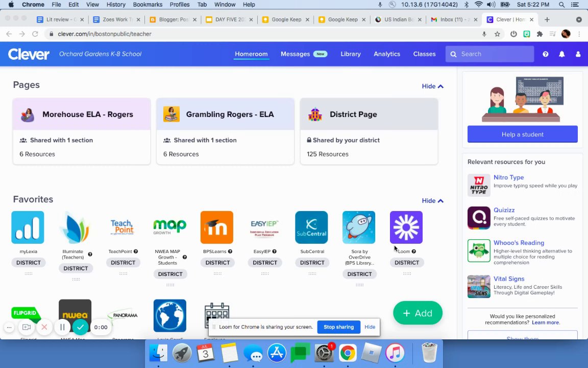
Task: Go to the Homeroom tab
Action: click(251, 54)
